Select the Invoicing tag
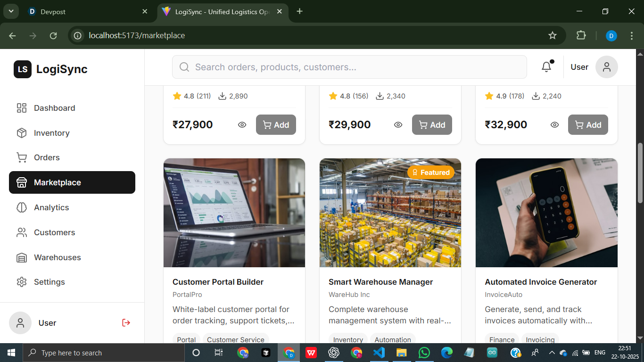Screen dimensions: 644x362 click(x=540, y=339)
